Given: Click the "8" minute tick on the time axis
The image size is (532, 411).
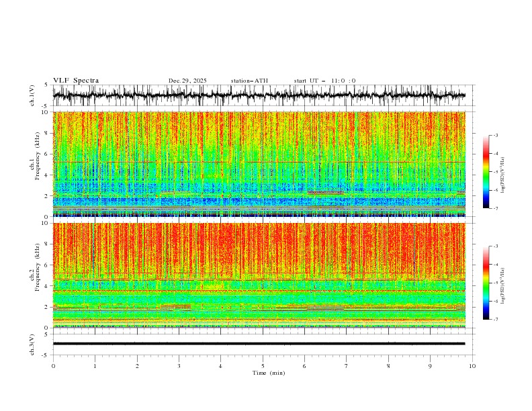Looking at the screenshot, I should (388, 366).
